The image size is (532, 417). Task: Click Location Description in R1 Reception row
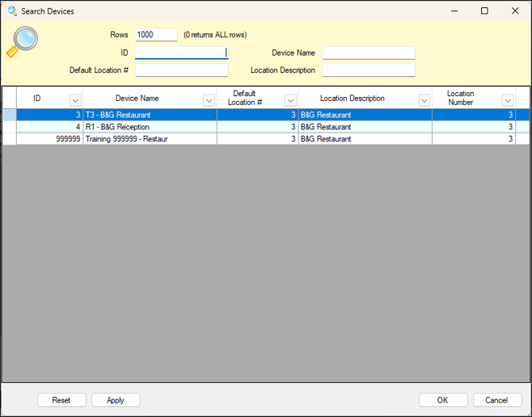tap(365, 127)
